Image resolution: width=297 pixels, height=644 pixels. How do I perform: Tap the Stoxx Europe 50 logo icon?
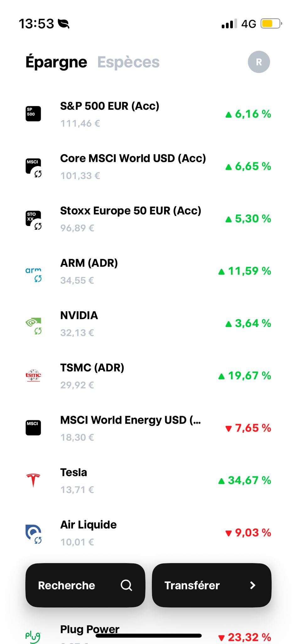click(33, 219)
